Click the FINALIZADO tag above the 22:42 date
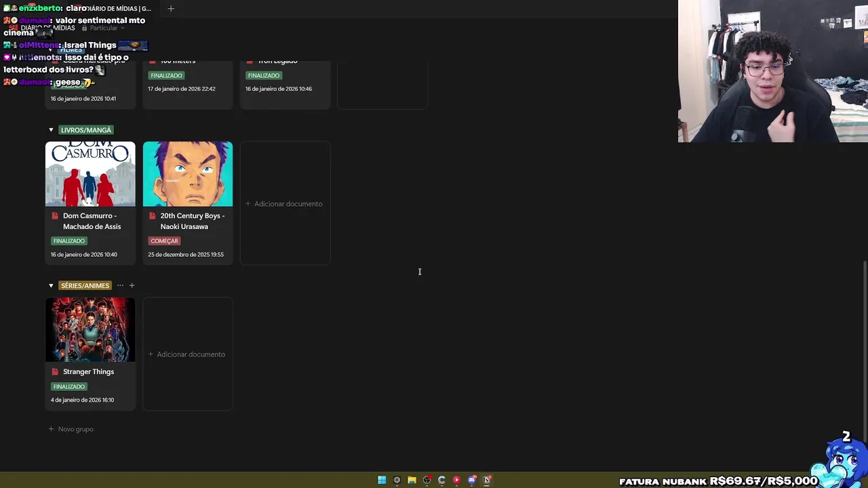 pos(166,75)
